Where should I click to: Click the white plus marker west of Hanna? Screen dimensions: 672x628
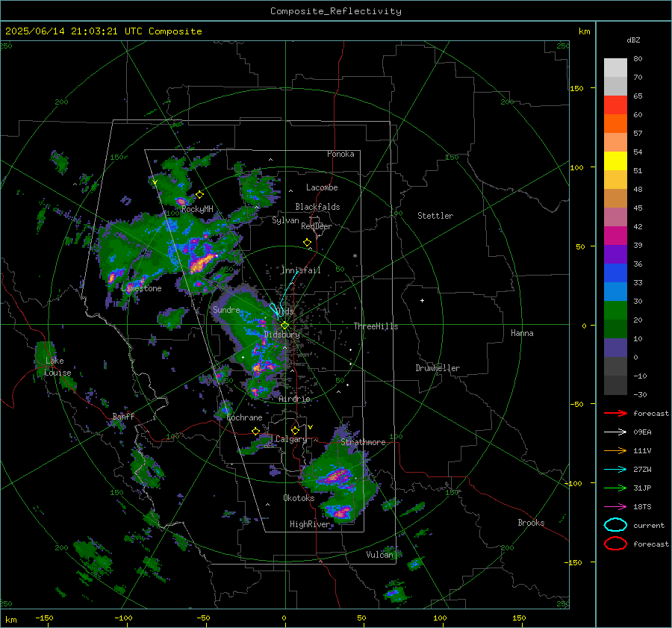click(x=422, y=300)
